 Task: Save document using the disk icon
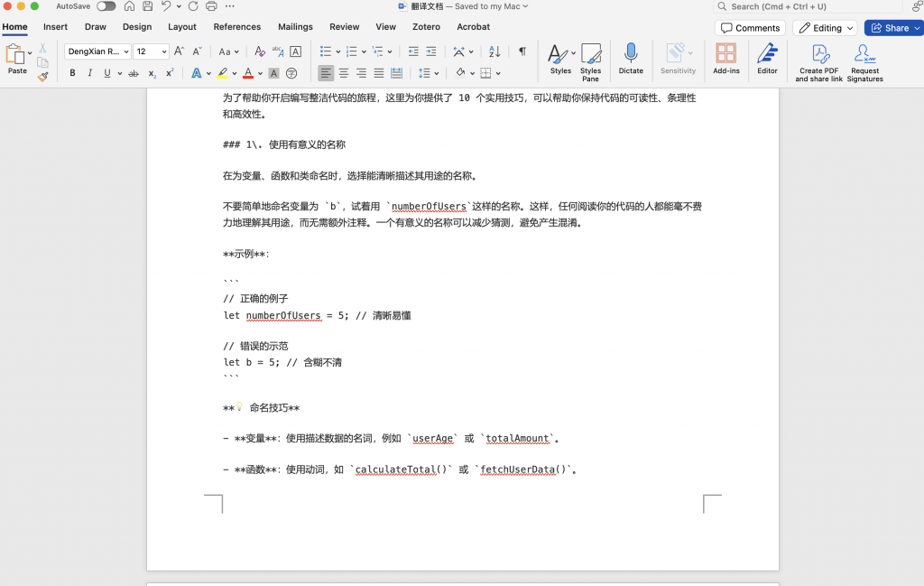pyautogui.click(x=147, y=6)
